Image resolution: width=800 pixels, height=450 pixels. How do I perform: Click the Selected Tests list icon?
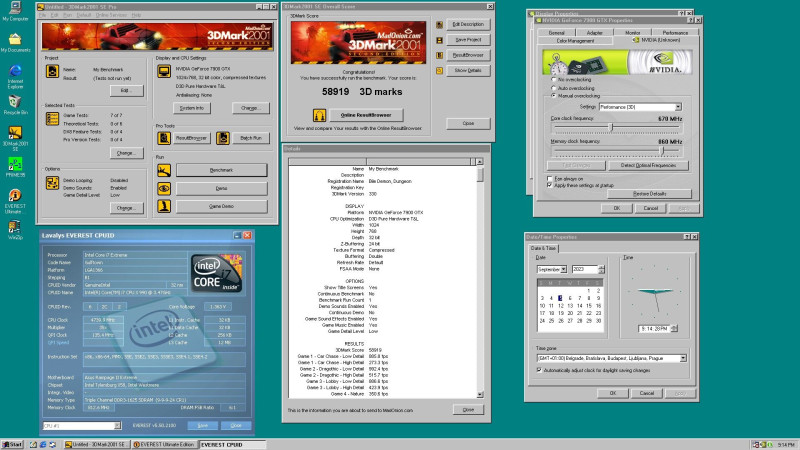pyautogui.click(x=53, y=119)
